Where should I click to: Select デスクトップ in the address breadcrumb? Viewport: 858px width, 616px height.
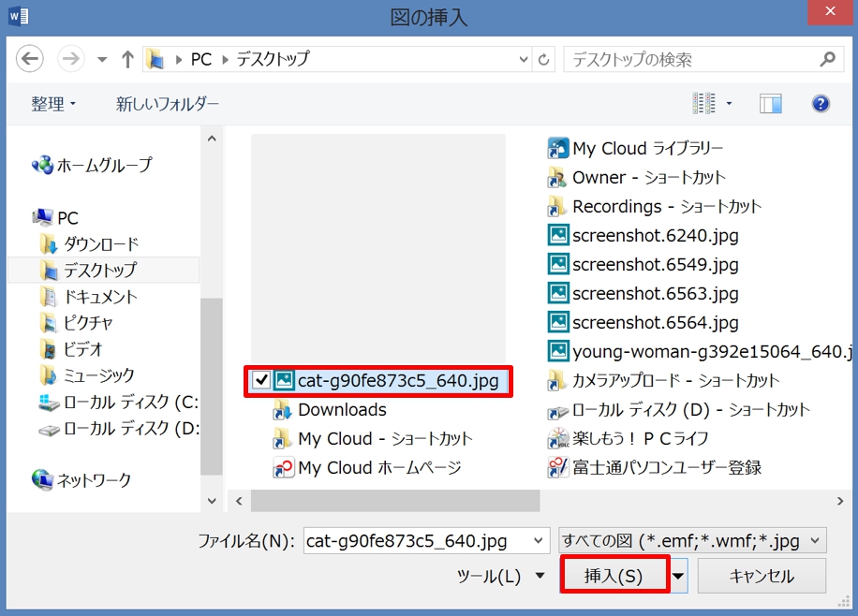274,59
